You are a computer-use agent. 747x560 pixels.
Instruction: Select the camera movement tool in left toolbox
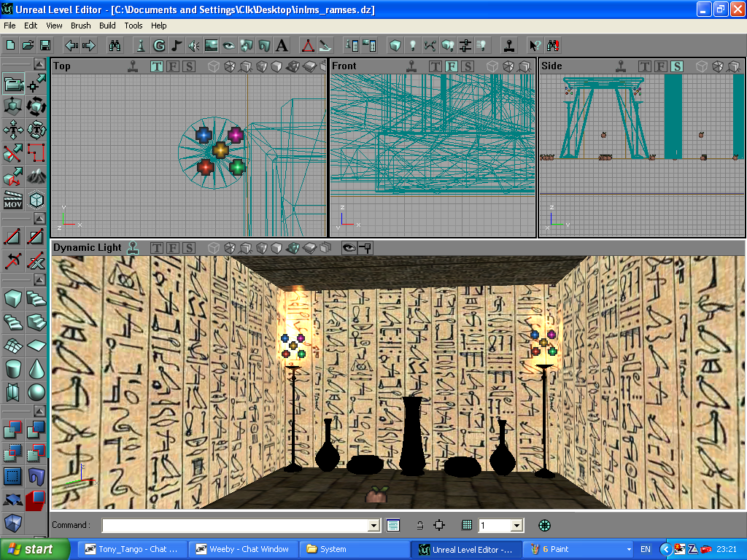tap(13, 84)
